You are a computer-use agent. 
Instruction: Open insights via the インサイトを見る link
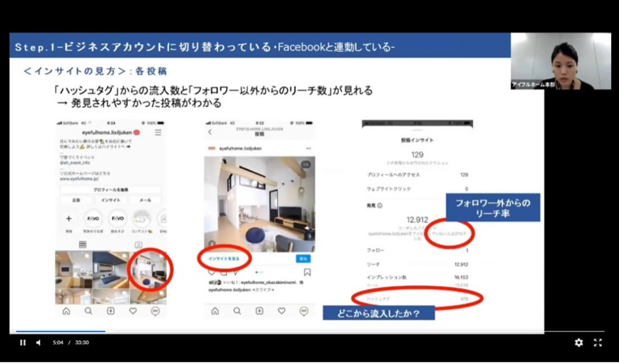(x=224, y=259)
